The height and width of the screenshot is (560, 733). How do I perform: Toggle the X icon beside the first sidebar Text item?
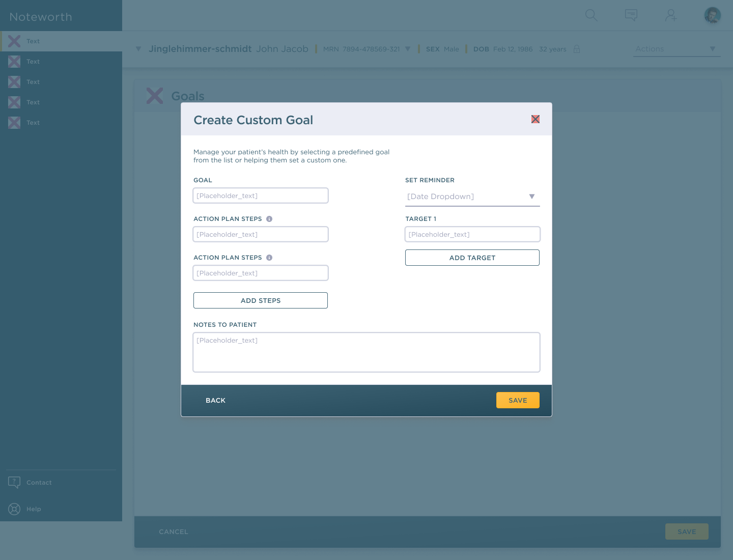[14, 41]
